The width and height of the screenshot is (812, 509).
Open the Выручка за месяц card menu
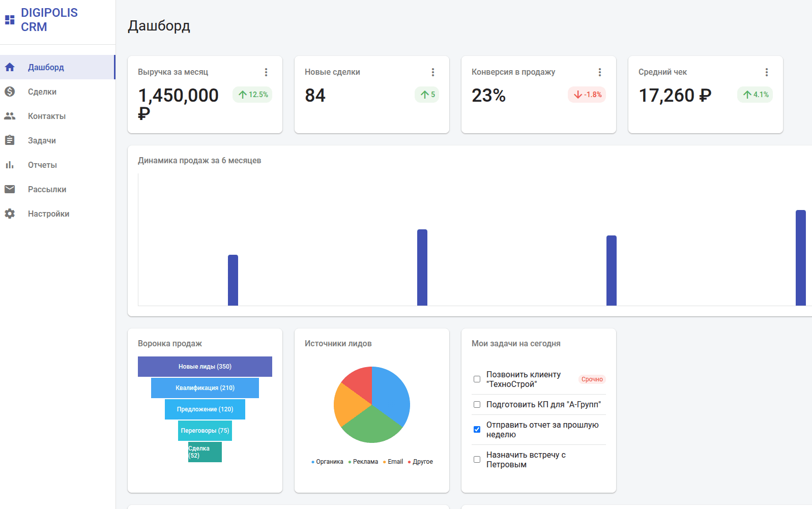(266, 72)
